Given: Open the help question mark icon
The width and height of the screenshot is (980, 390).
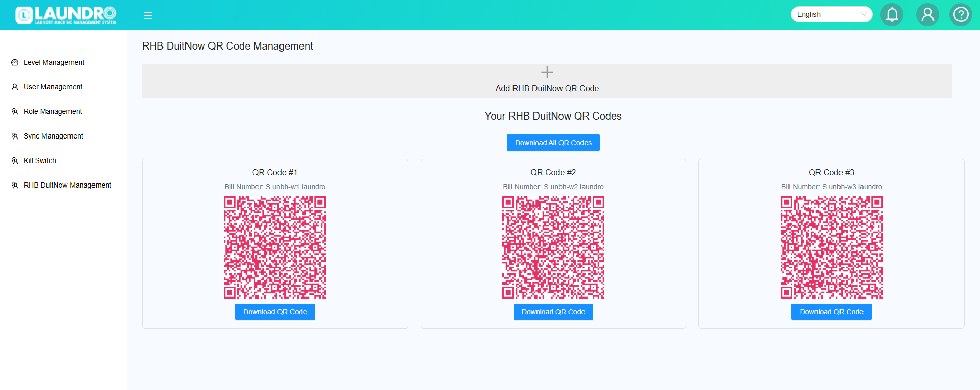Looking at the screenshot, I should (x=961, y=14).
